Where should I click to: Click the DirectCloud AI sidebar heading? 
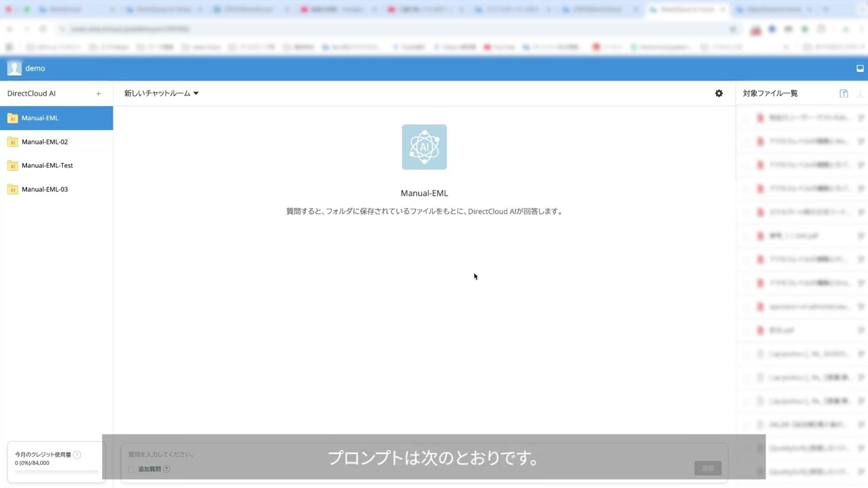(x=31, y=94)
